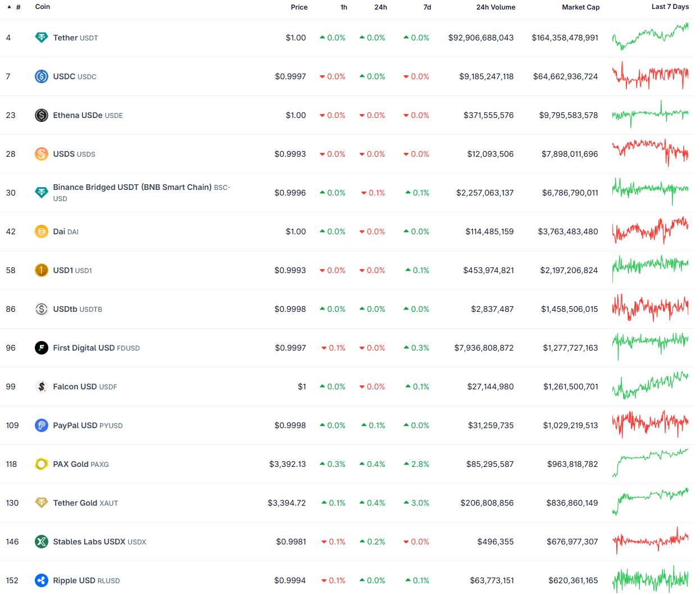The height and width of the screenshot is (595, 700).
Task: View Dai's 7-day sparkline chart
Action: coord(650,231)
